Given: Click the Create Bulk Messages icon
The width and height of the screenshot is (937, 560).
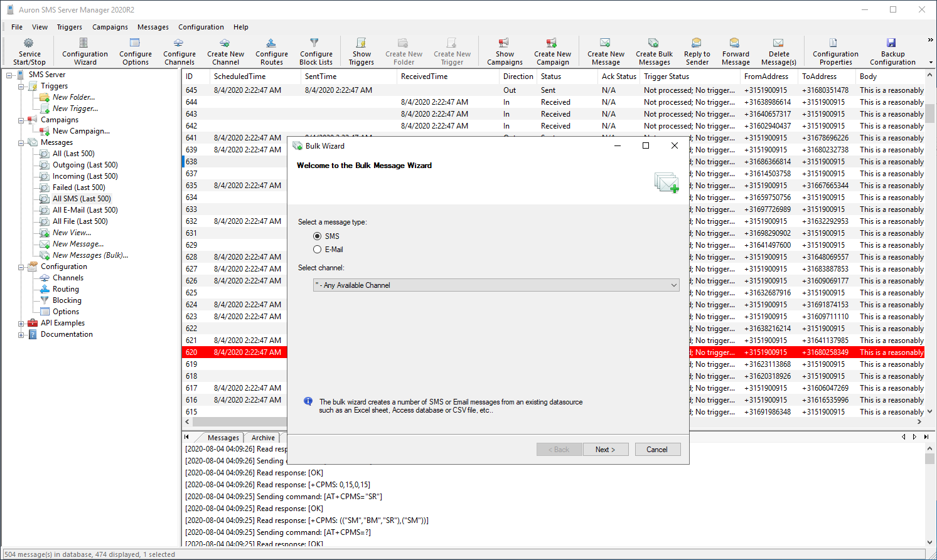Looking at the screenshot, I should click(x=653, y=43).
